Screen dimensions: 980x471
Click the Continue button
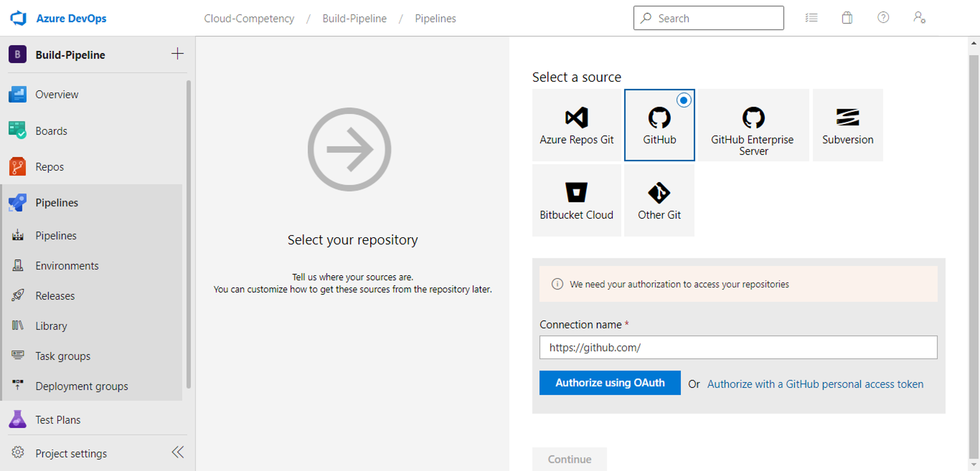point(569,459)
